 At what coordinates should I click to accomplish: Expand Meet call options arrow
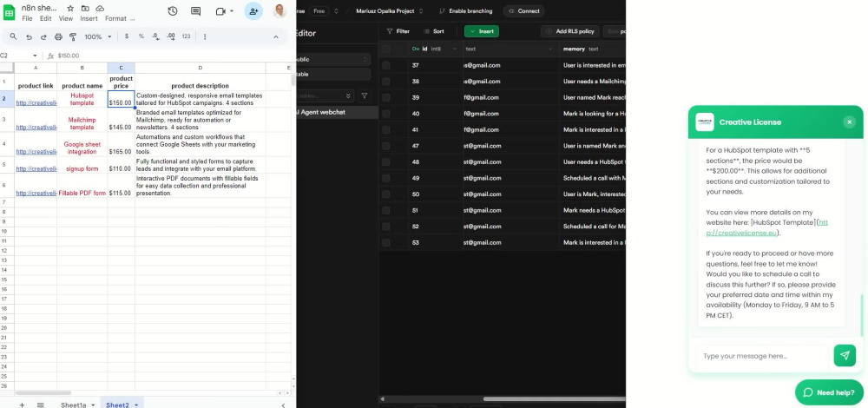tap(232, 11)
